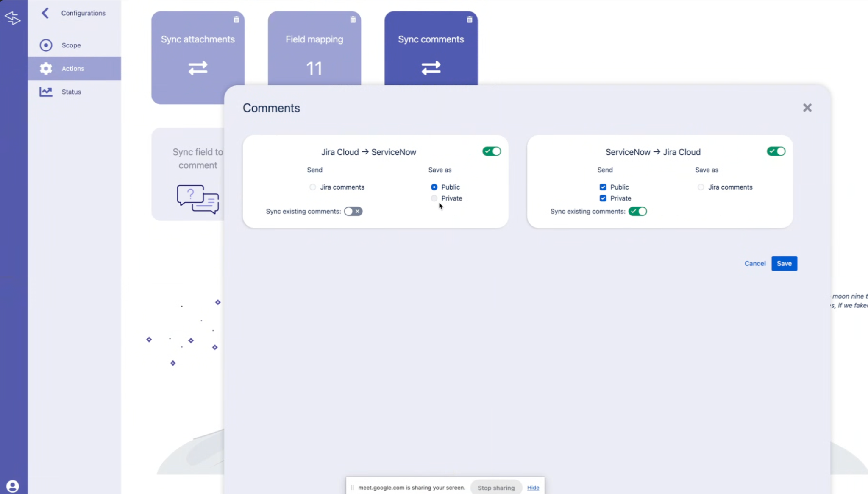The width and height of the screenshot is (868, 494).
Task: Click the Configurations back label
Action: coord(83,13)
